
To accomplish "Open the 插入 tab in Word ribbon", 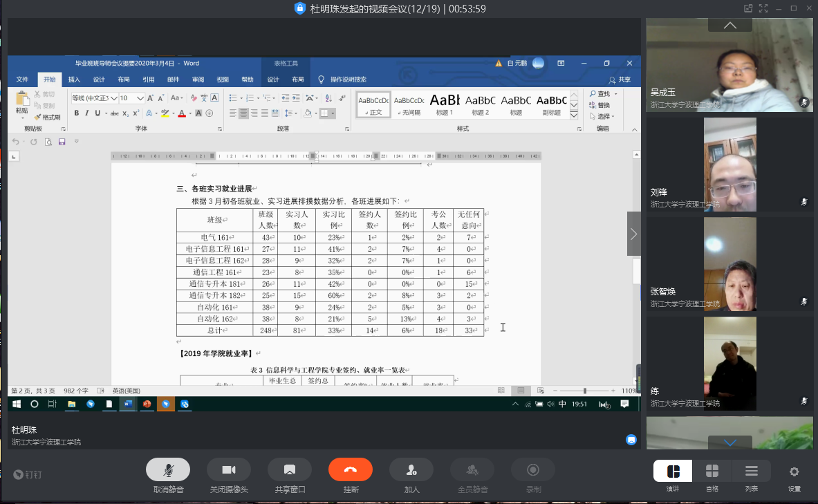I will click(x=74, y=80).
